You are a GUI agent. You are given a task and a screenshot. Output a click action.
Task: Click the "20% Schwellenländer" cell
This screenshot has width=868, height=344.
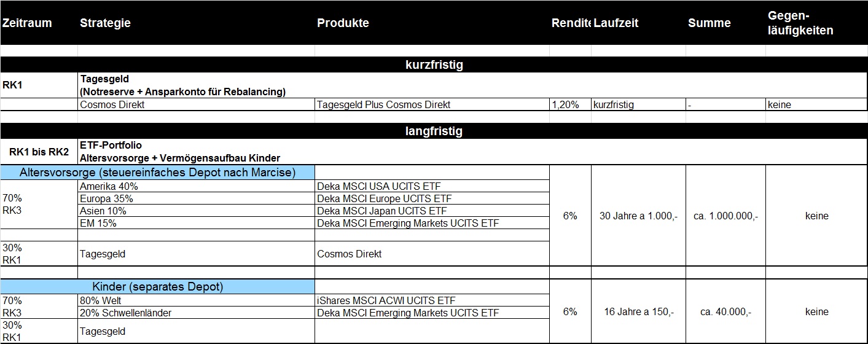tap(126, 313)
